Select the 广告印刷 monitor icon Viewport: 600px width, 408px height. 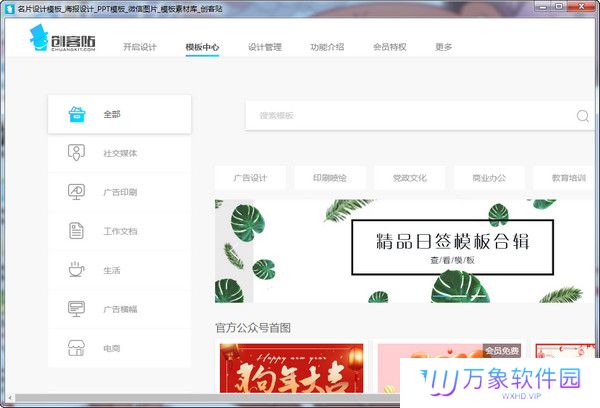point(76,192)
